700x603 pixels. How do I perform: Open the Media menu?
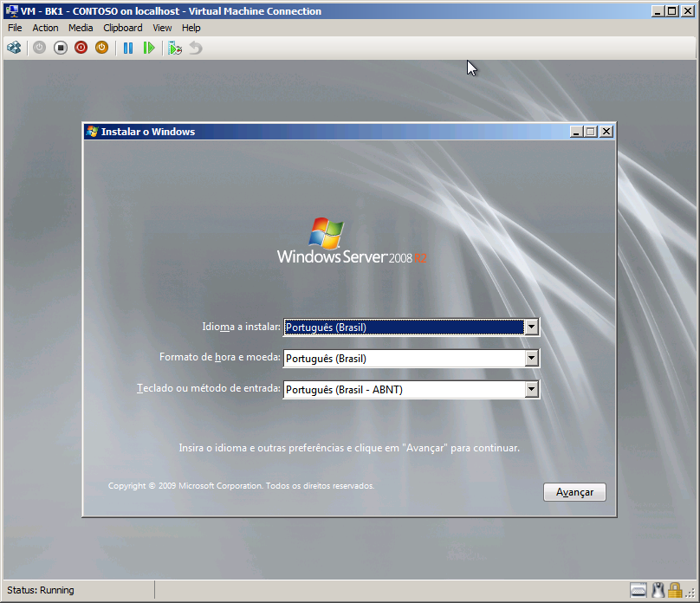point(81,28)
